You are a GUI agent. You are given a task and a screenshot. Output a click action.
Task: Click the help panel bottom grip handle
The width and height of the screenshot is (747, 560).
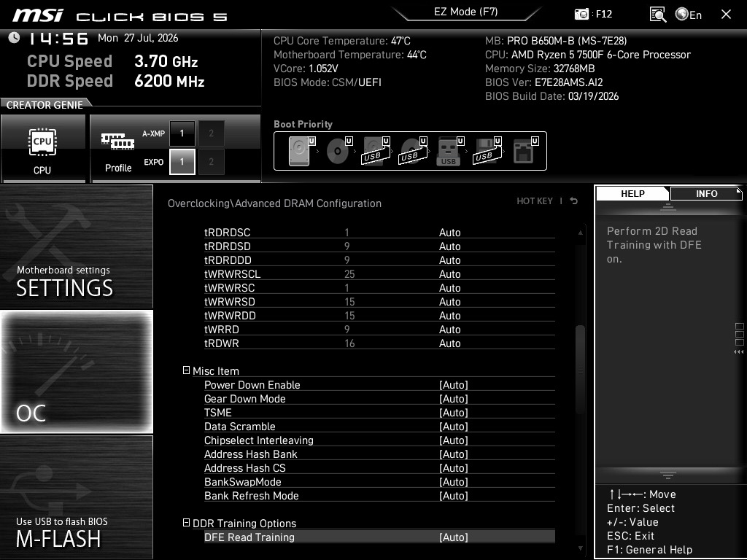[x=668, y=475]
